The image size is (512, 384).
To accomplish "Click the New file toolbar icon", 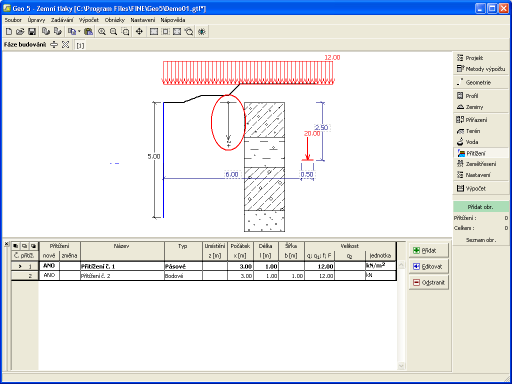I will [9, 32].
